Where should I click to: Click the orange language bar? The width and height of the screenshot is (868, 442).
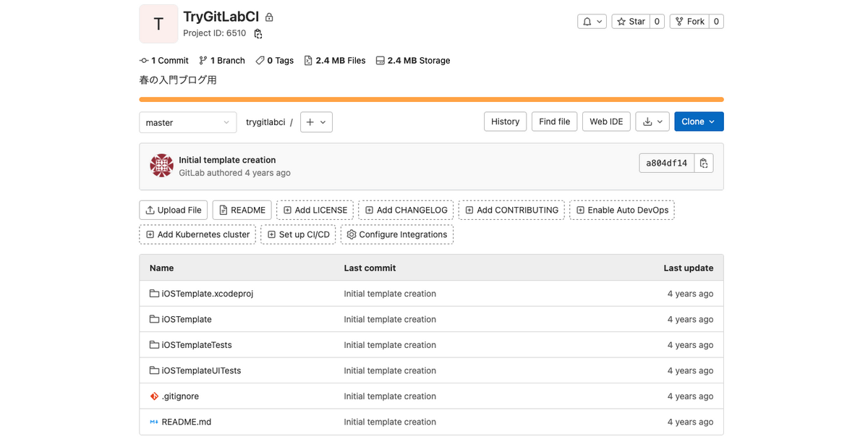click(431, 99)
